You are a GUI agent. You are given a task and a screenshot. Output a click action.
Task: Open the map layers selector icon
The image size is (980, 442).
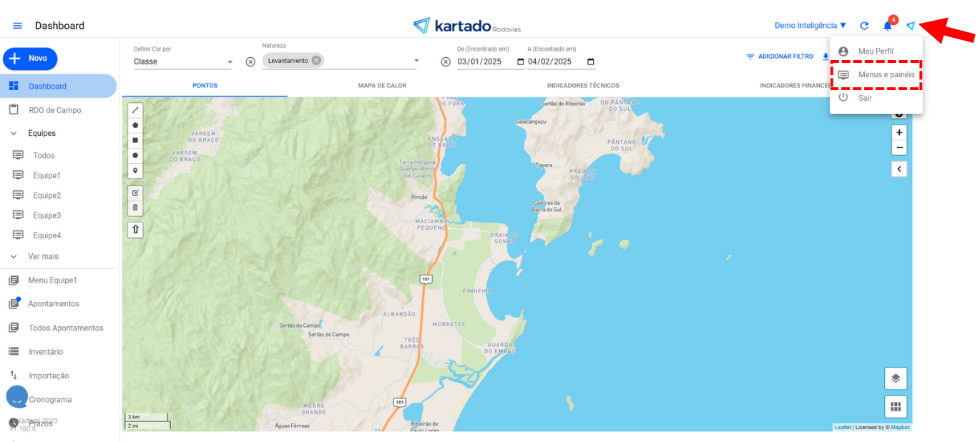(895, 378)
